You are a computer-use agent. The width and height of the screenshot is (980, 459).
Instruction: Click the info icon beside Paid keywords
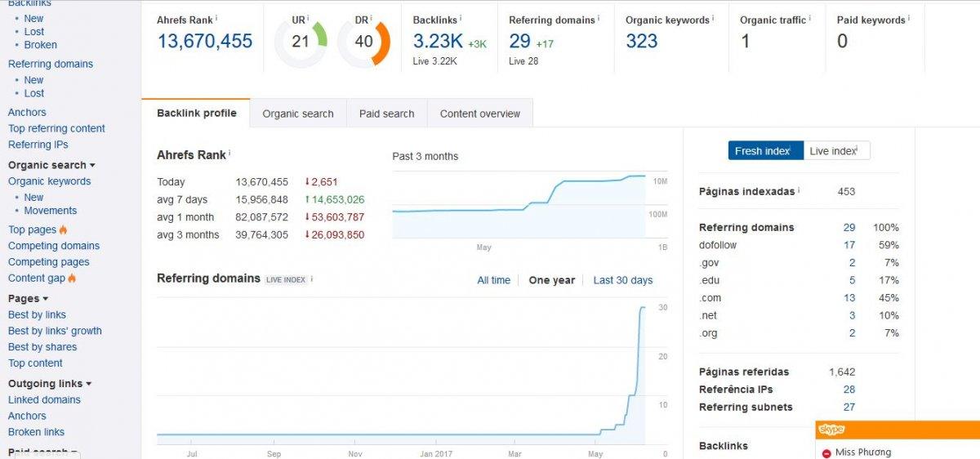[x=909, y=17]
